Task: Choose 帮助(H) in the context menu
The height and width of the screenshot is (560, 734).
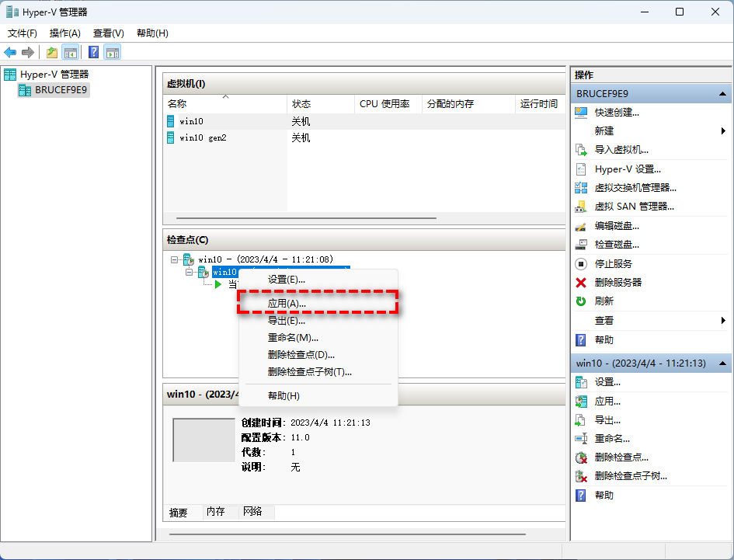Action: click(318, 396)
